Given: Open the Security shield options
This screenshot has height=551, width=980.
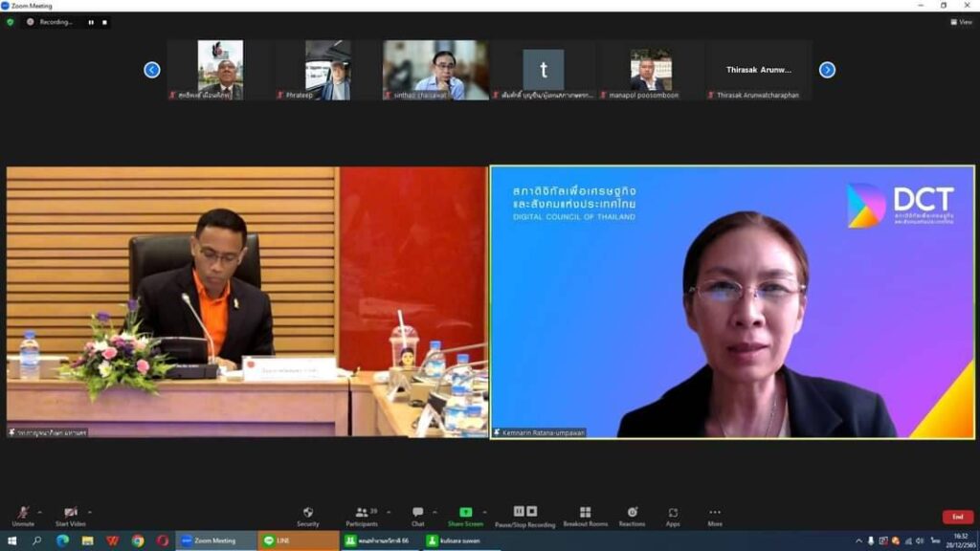Looking at the screenshot, I should (x=307, y=515).
